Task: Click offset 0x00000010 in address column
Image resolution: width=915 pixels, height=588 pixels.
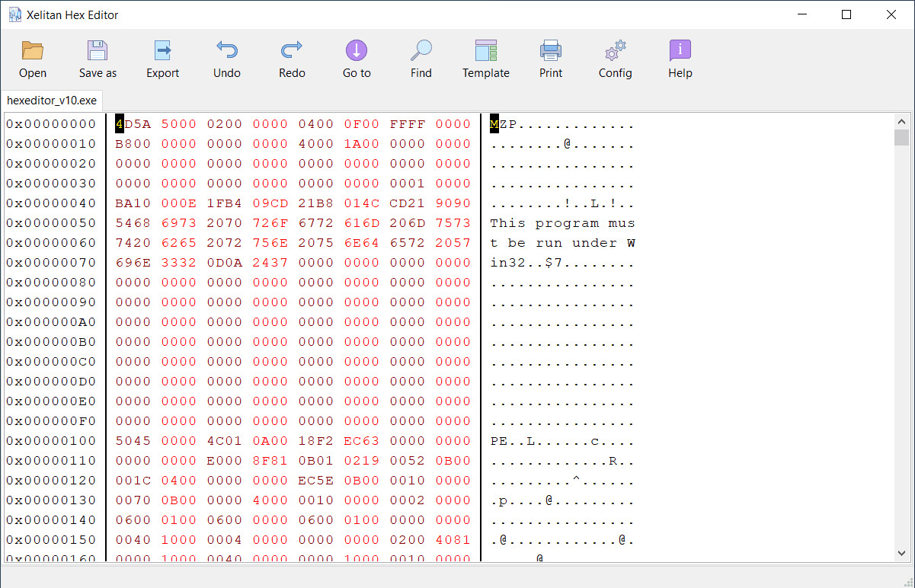Action: point(51,144)
